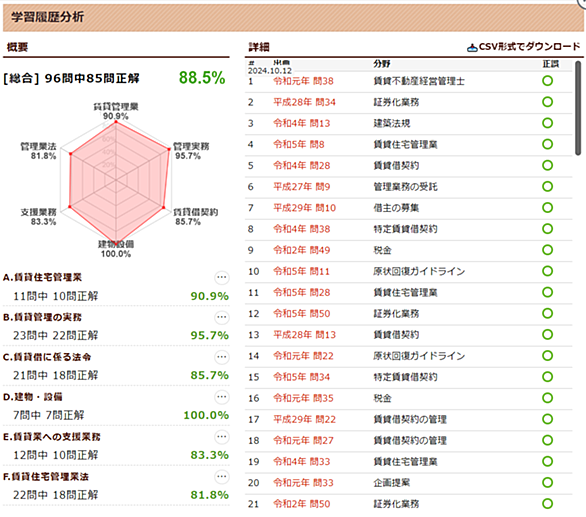Click the 分野 column header

point(382,64)
